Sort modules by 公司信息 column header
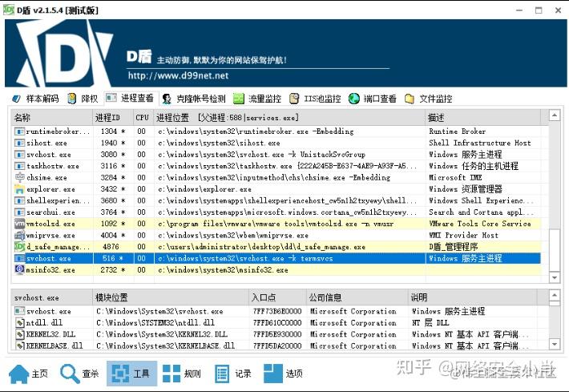The width and height of the screenshot is (569, 392). (357, 297)
